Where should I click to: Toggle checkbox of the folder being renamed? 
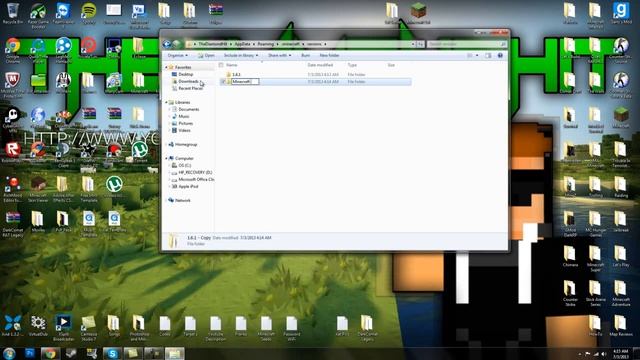tap(223, 82)
